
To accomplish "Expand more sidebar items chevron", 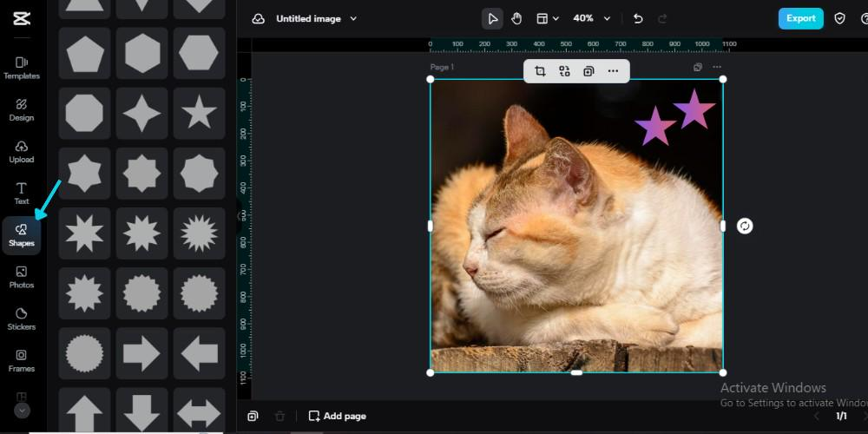I will pyautogui.click(x=22, y=411).
